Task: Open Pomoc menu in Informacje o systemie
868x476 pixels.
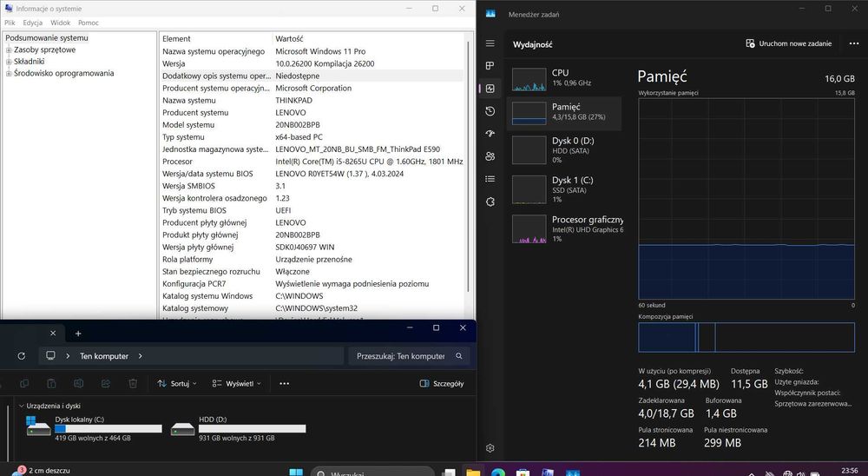Action: click(89, 23)
